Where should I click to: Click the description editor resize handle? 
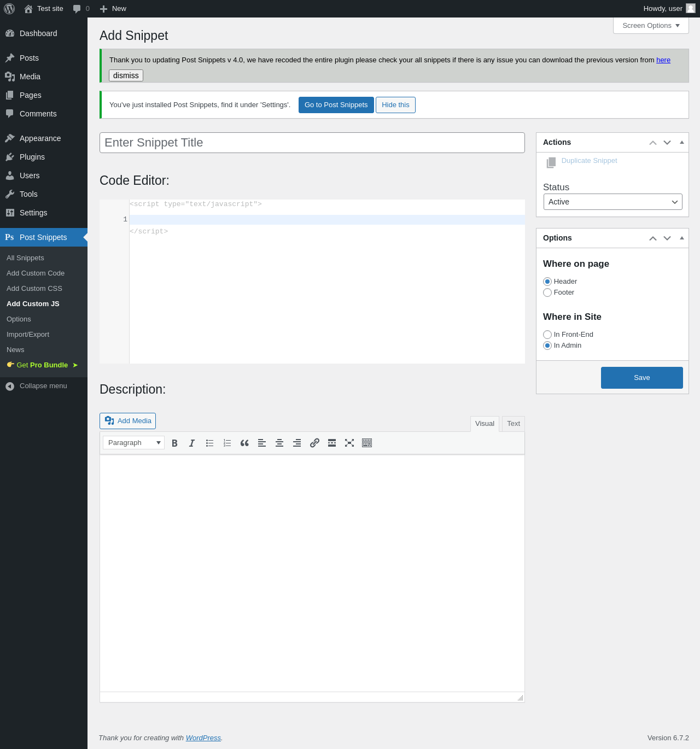point(520,698)
